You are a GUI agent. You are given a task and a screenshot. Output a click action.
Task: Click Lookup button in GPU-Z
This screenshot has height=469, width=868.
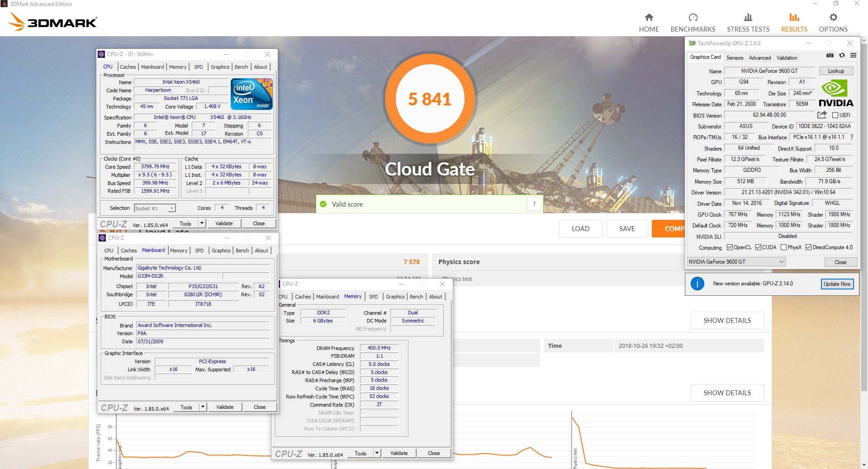[836, 71]
